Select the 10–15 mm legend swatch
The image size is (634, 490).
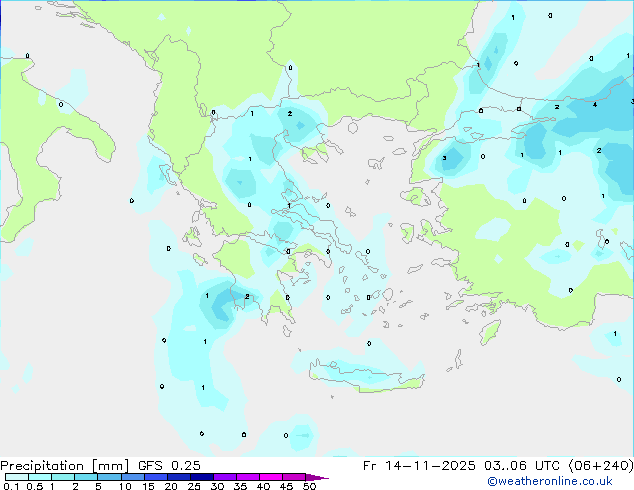pos(132,477)
